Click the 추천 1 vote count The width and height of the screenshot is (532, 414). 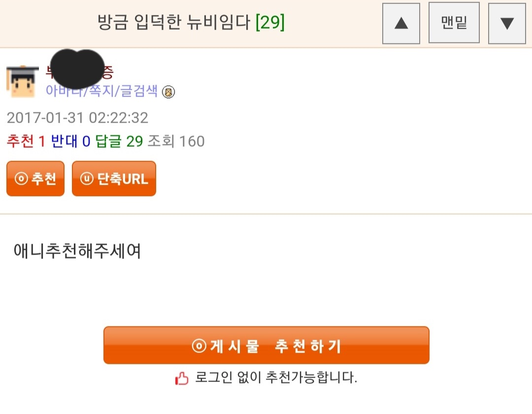click(x=26, y=141)
